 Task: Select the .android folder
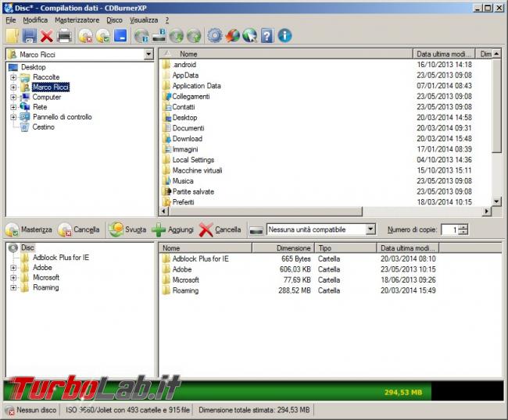click(x=184, y=65)
